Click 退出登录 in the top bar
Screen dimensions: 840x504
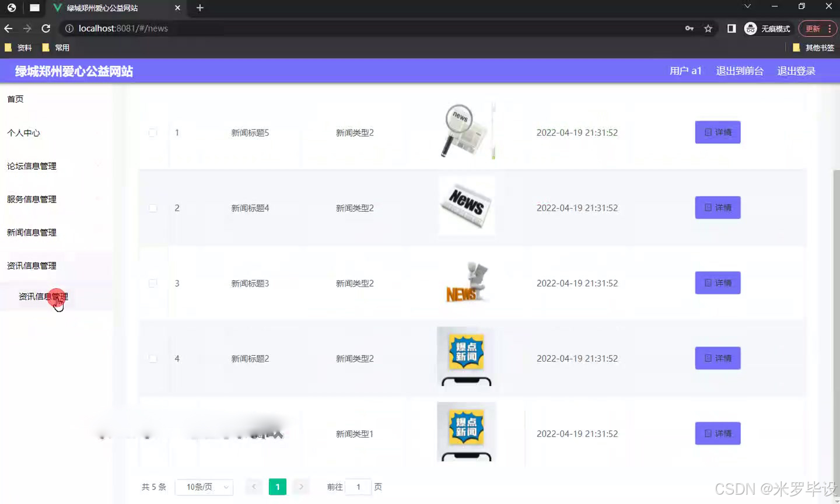(796, 71)
